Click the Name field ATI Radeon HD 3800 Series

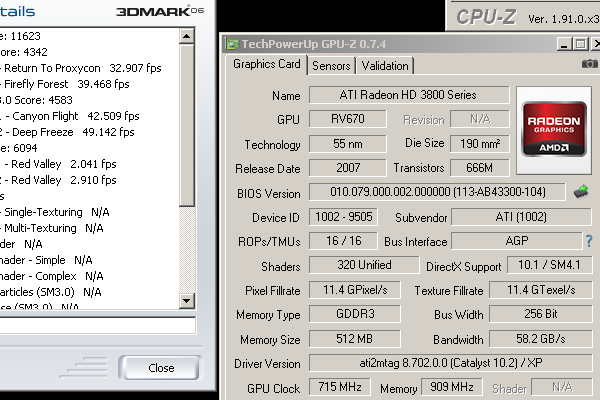tap(409, 95)
